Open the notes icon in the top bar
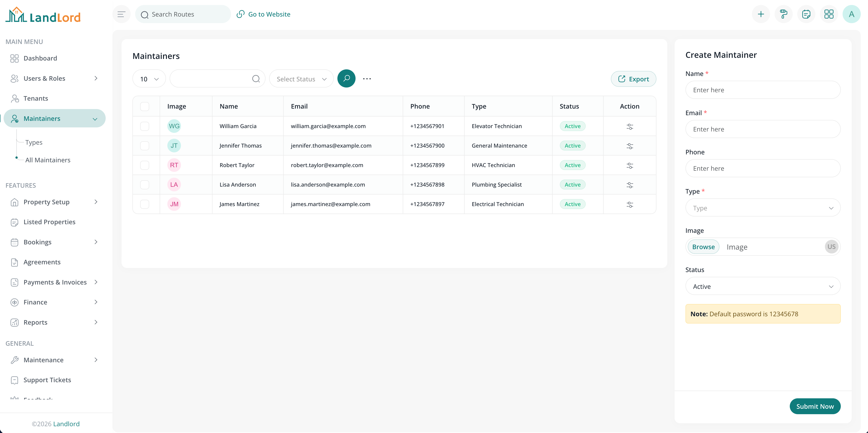 (806, 14)
